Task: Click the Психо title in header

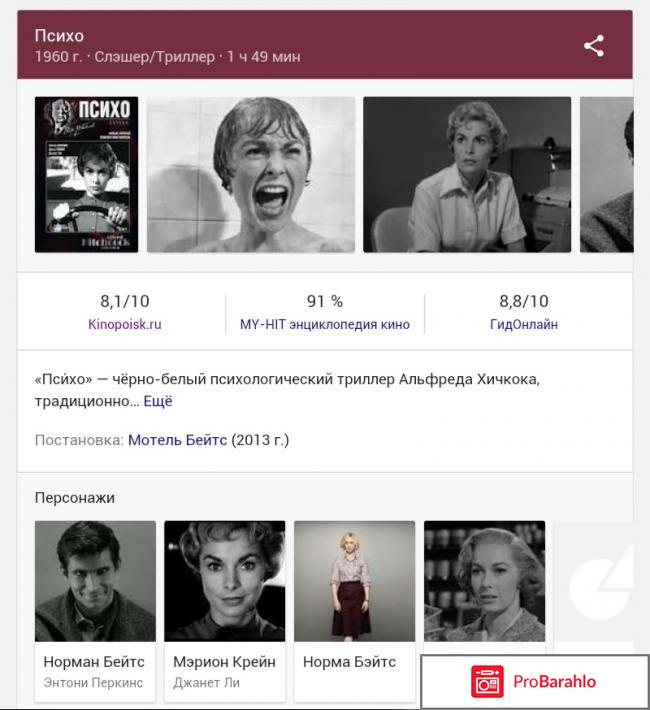Action: (x=59, y=36)
